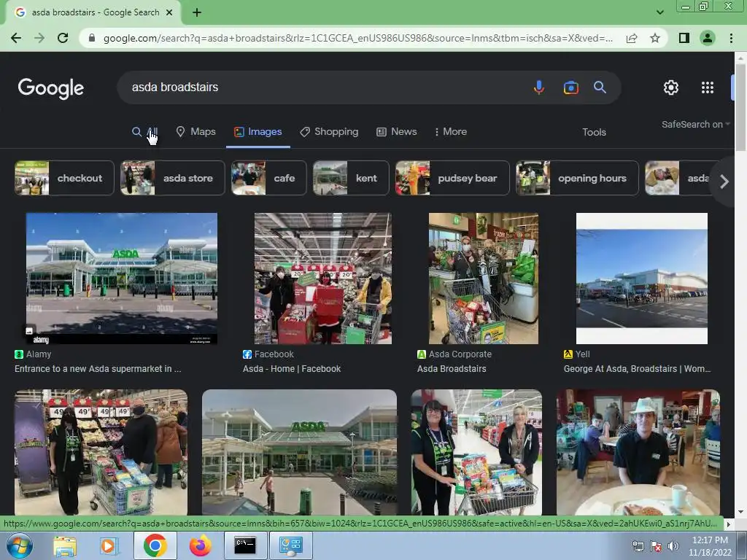
Task: Select the Images tab
Action: (x=258, y=132)
